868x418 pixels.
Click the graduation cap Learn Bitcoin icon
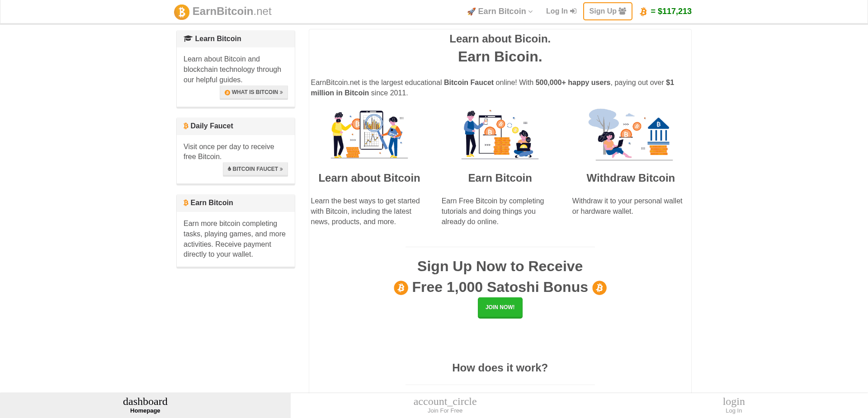[x=188, y=38]
